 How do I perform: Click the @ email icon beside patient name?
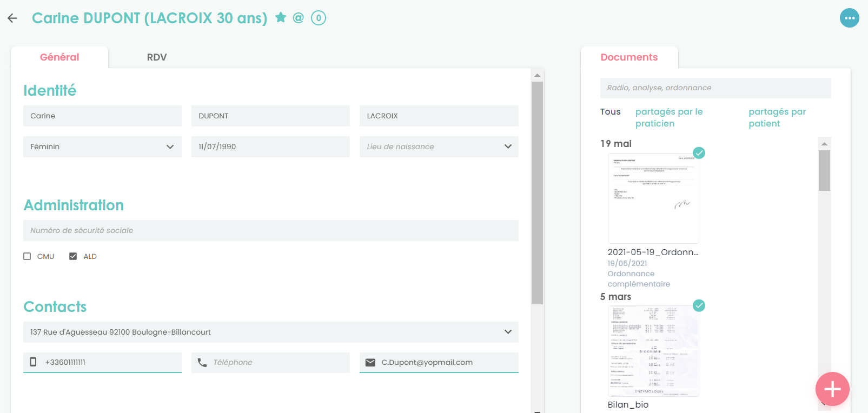click(x=298, y=18)
